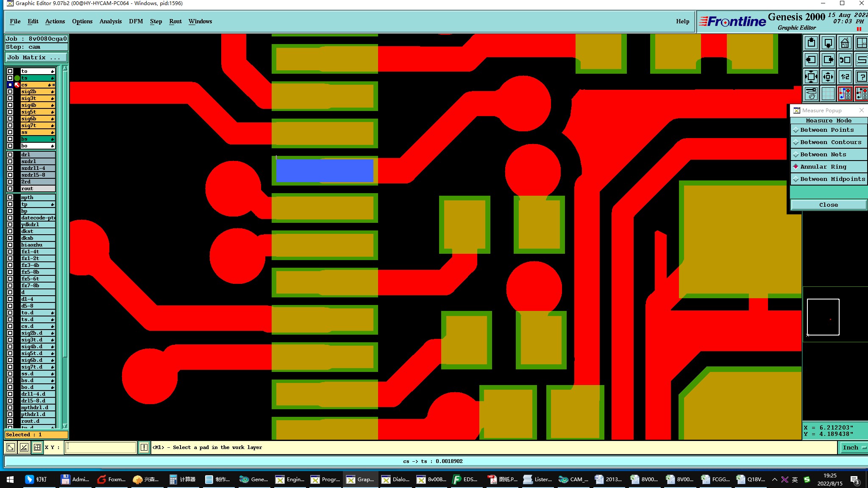
Task: Click the Home view icon
Action: click(845, 43)
